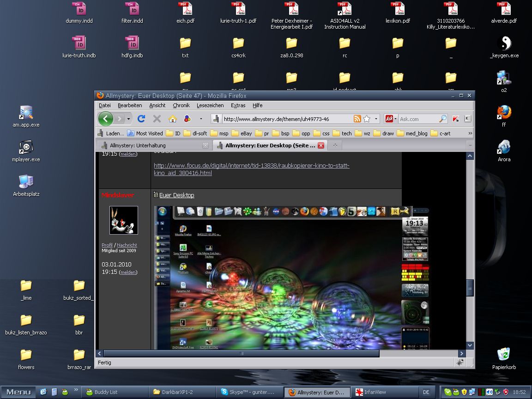532x399 pixels.
Task: Open the Lesezeichen menu
Action: [x=210, y=105]
